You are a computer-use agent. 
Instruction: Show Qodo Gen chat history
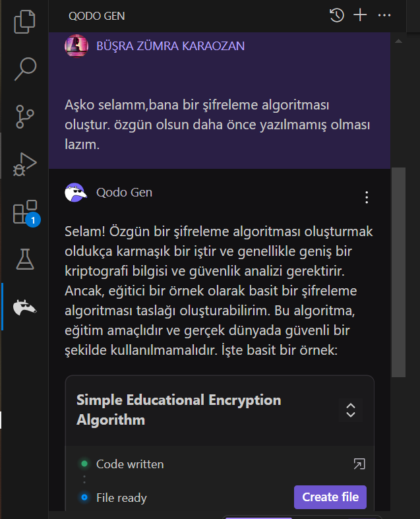337,15
